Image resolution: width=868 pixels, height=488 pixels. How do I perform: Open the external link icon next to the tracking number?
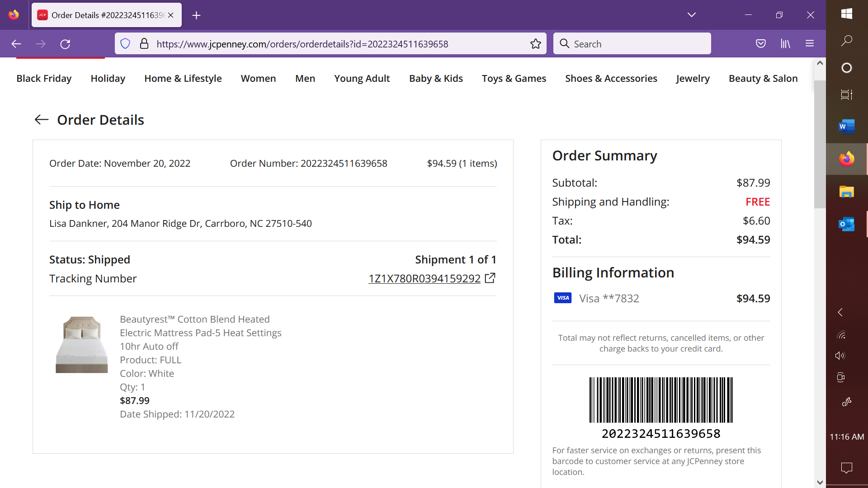click(490, 278)
